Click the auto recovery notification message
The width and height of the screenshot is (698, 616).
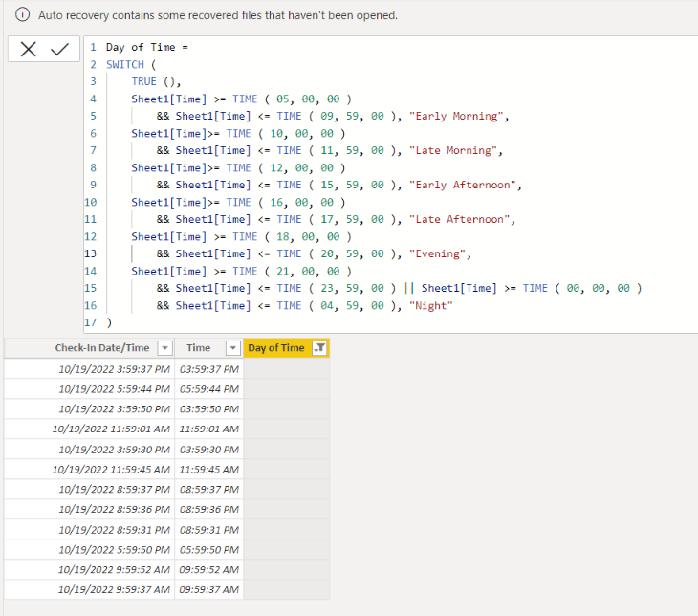[218, 15]
